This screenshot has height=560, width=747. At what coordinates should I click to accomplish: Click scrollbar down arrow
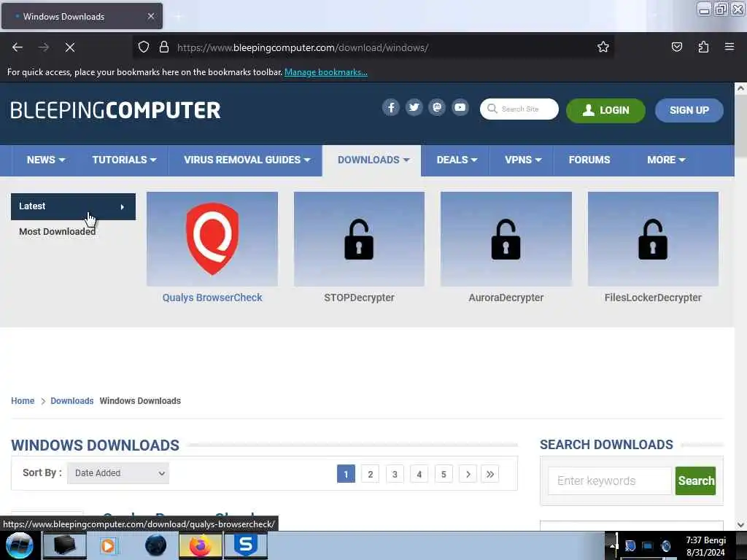click(740, 525)
